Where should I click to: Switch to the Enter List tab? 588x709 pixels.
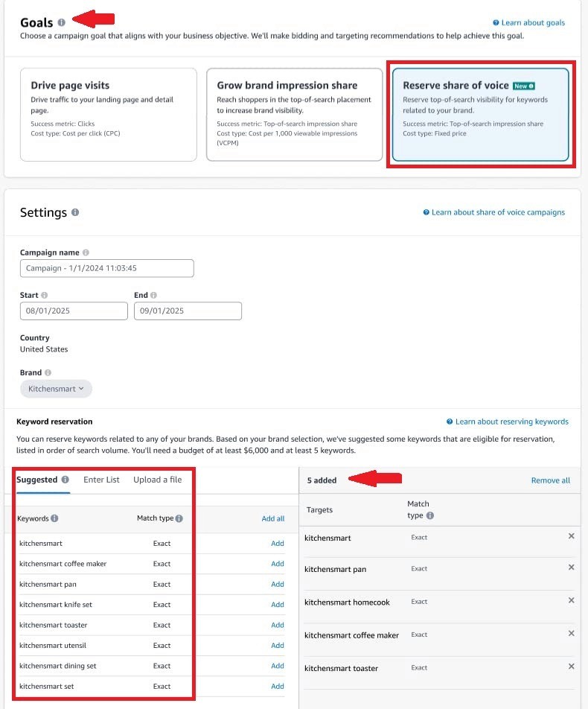pos(101,480)
